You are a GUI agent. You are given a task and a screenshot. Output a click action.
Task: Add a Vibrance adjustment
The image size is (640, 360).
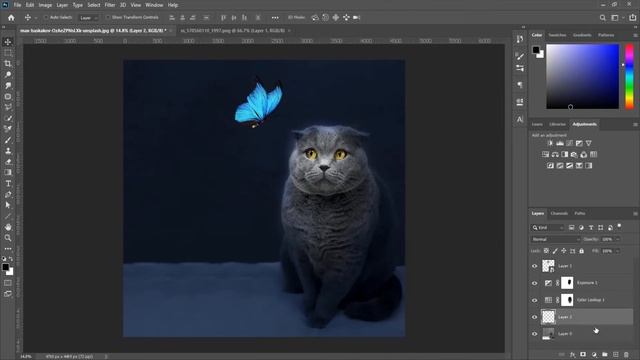tap(589, 143)
